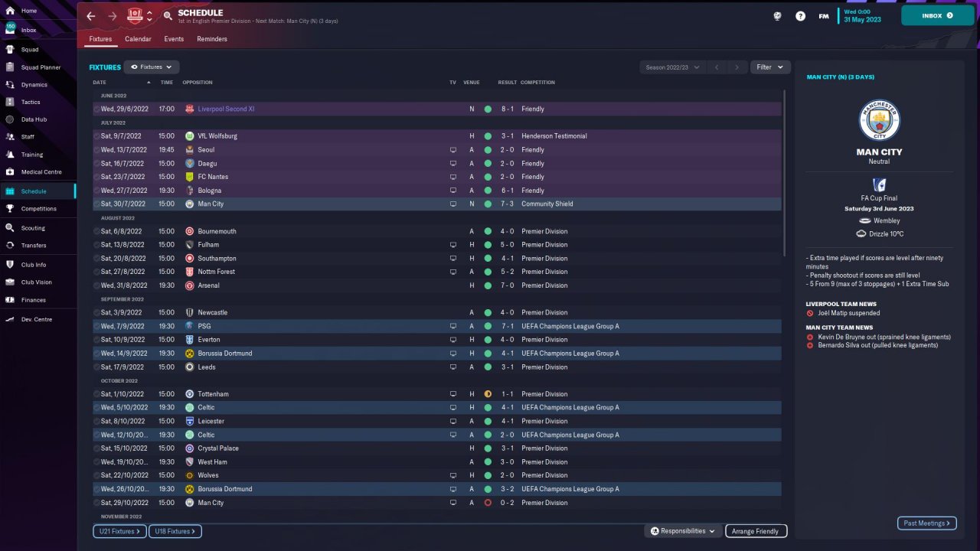Screen dimensions: 980x551
Task: Select the Fixtures tab
Action: click(100, 39)
